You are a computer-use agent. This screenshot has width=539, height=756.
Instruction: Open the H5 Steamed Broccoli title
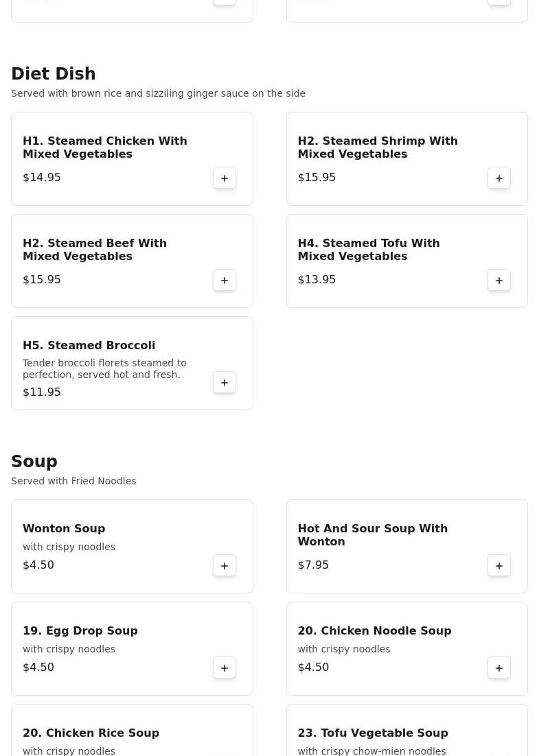click(89, 345)
